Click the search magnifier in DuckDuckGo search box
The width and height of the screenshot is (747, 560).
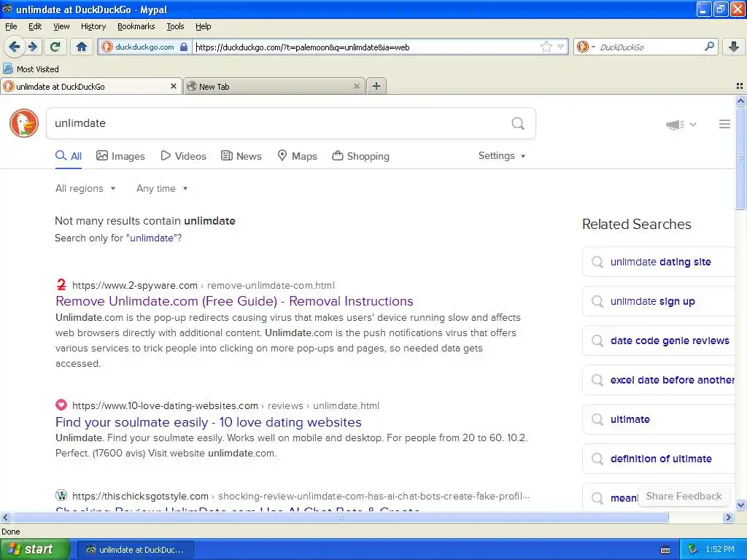pyautogui.click(x=518, y=123)
